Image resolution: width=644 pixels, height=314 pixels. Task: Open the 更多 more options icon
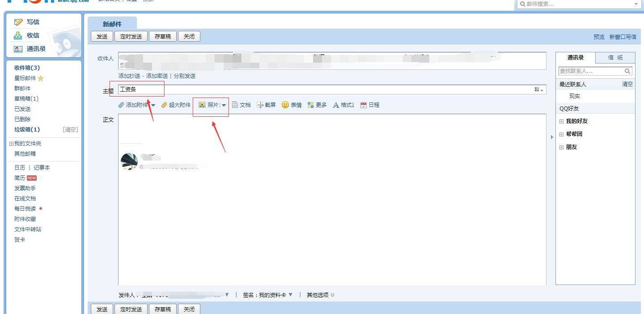(x=311, y=105)
